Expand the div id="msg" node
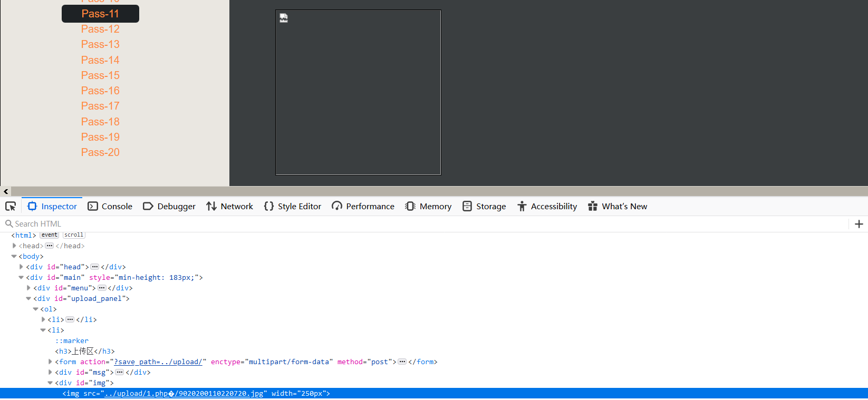 pyautogui.click(x=50, y=372)
